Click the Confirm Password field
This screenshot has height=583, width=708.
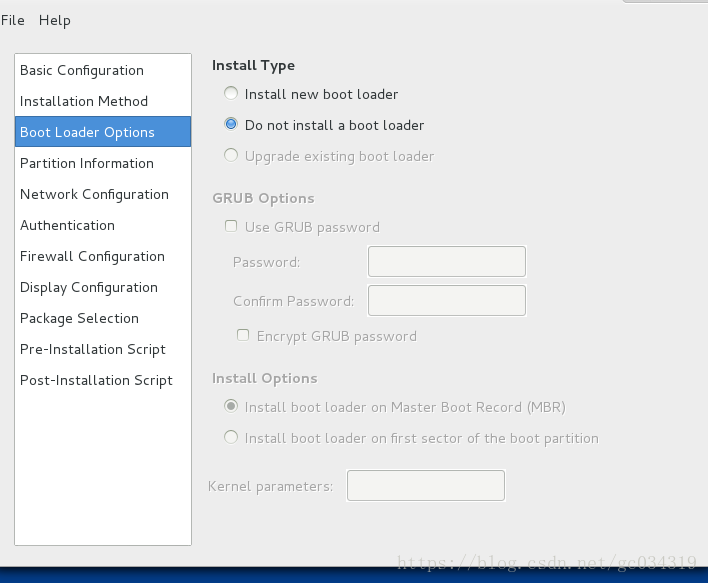(447, 300)
